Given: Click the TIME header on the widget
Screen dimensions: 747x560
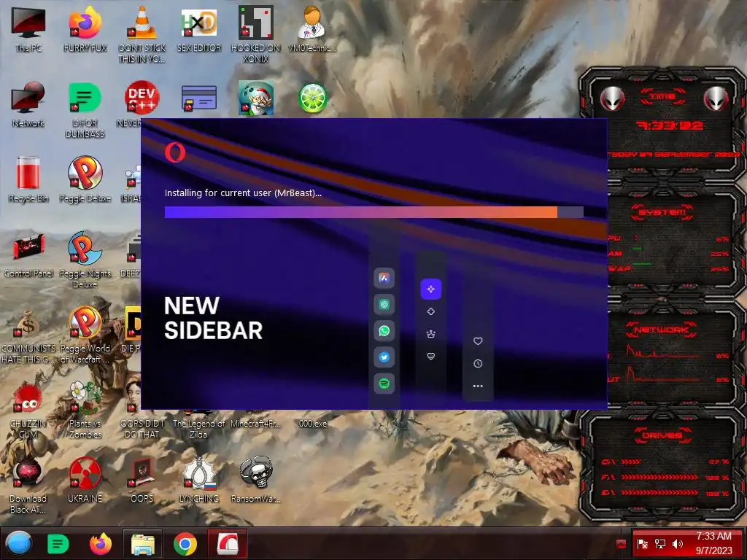Looking at the screenshot, I should pyautogui.click(x=662, y=97).
